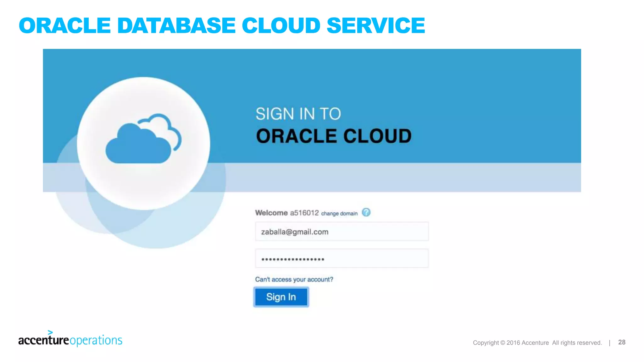Click the SIGN IN TO text
Screen dimensions: 644x362
tap(298, 114)
